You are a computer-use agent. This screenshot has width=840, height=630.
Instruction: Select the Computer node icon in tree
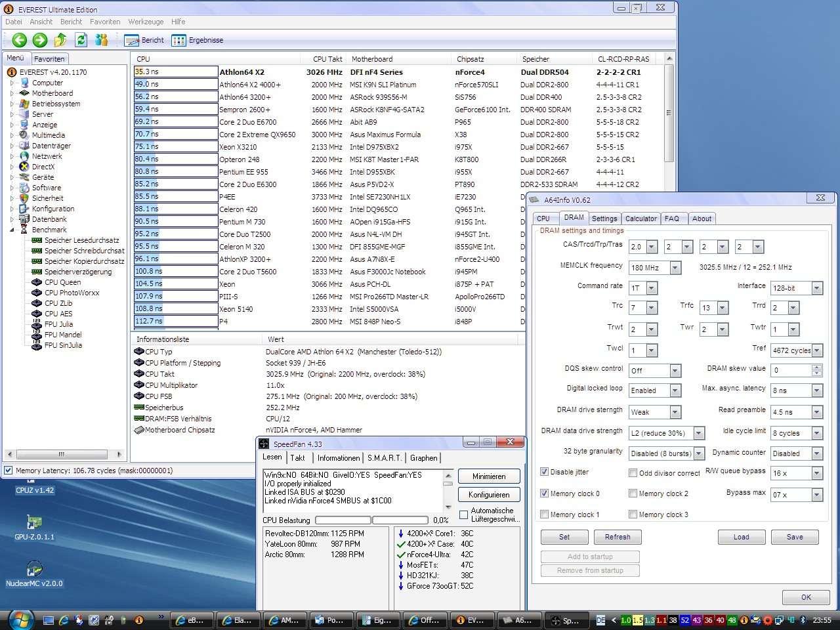coord(24,83)
